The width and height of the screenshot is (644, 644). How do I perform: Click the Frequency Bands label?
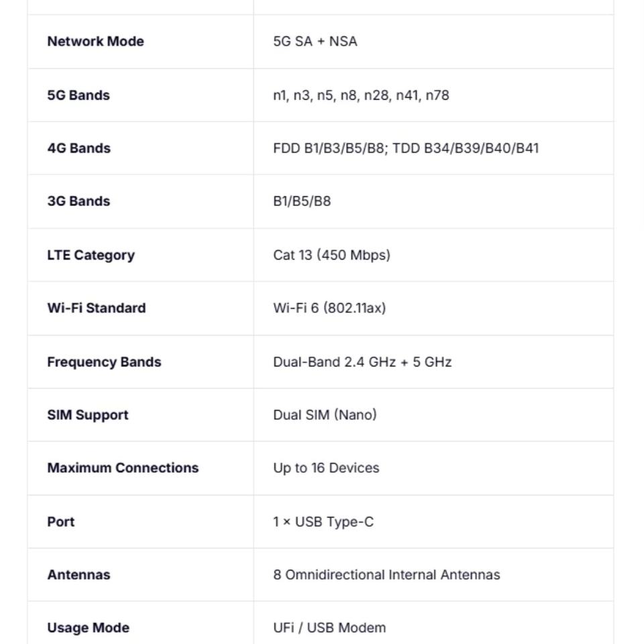[x=104, y=362]
